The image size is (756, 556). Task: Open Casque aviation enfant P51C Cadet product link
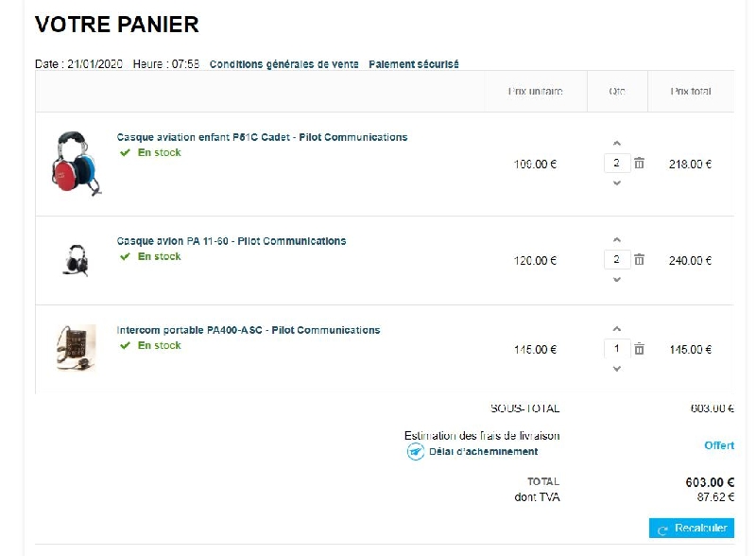coord(262,137)
